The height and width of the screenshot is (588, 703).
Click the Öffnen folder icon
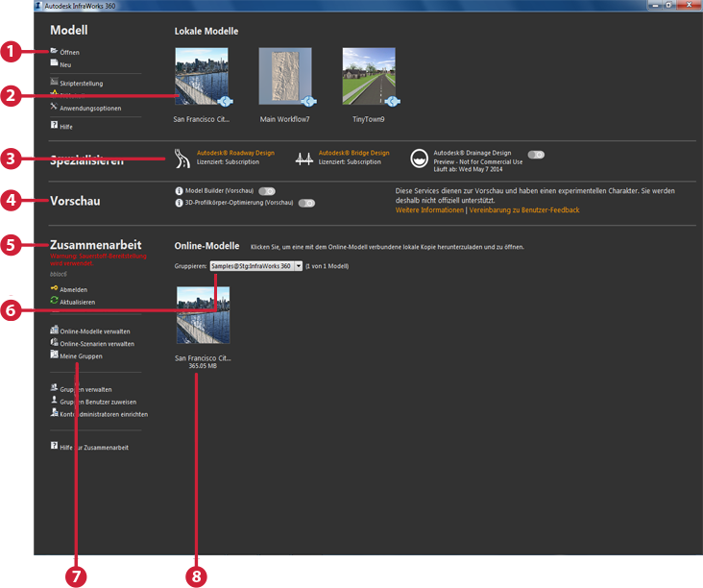(54, 51)
